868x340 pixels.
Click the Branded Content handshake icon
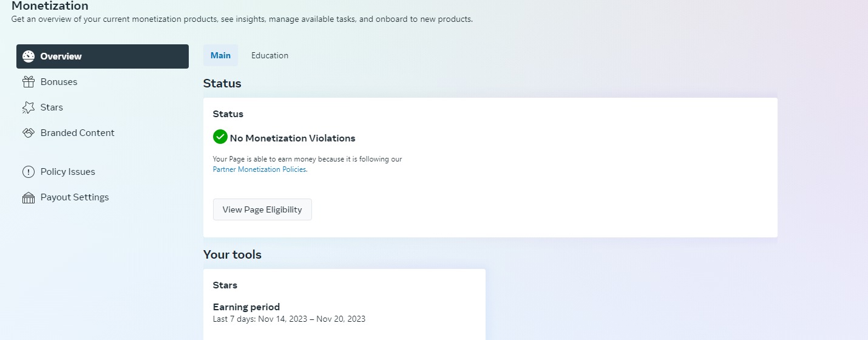coord(29,133)
